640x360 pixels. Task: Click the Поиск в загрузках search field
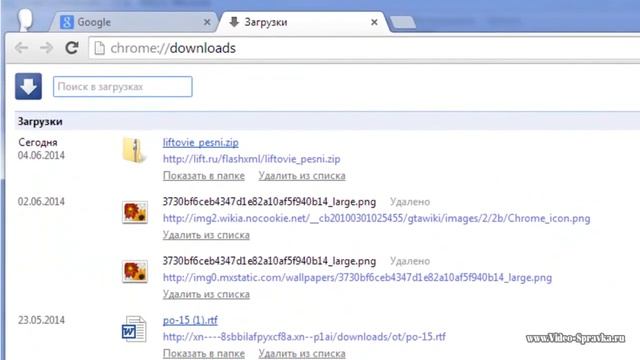point(122,87)
